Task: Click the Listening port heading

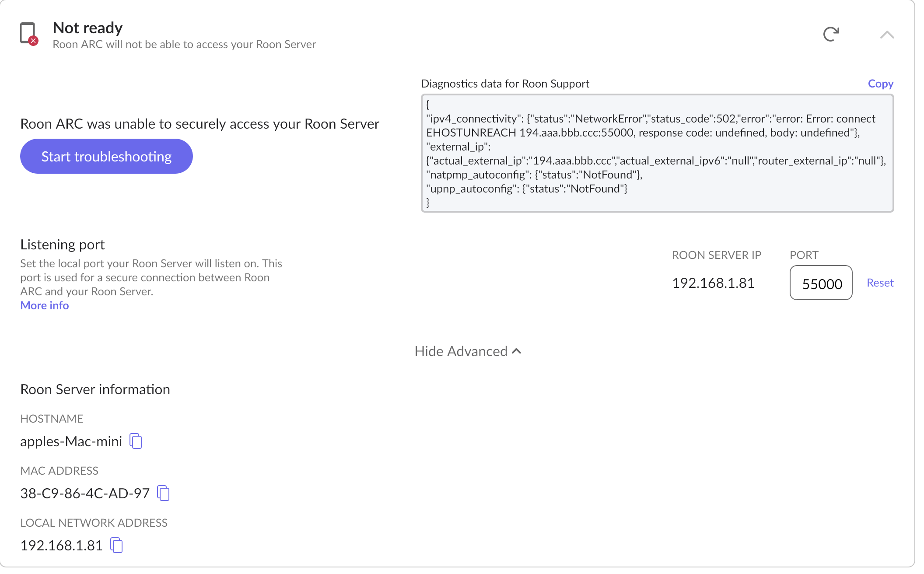Action: pos(63,244)
